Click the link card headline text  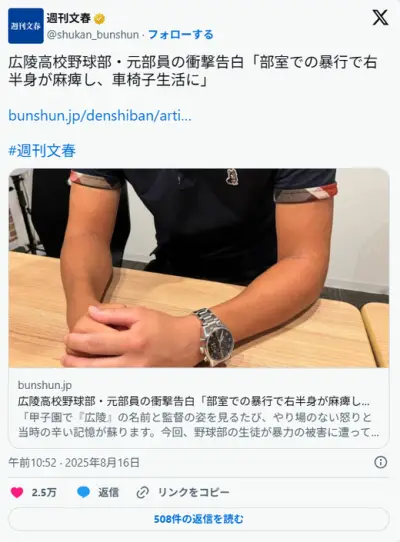[x=194, y=402]
